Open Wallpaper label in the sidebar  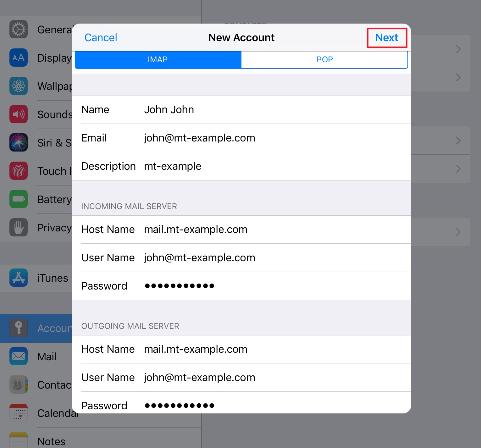tap(55, 86)
